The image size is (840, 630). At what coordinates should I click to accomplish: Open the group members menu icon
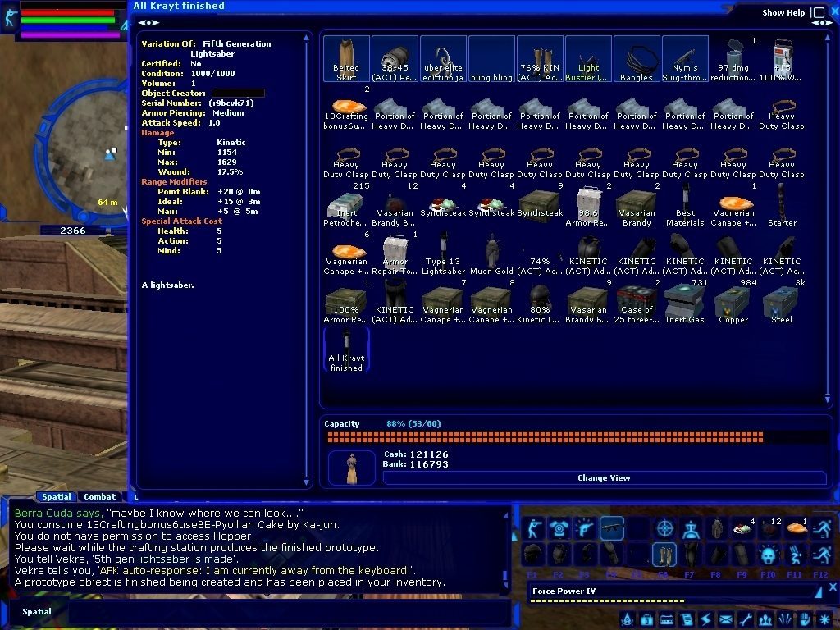point(765,620)
